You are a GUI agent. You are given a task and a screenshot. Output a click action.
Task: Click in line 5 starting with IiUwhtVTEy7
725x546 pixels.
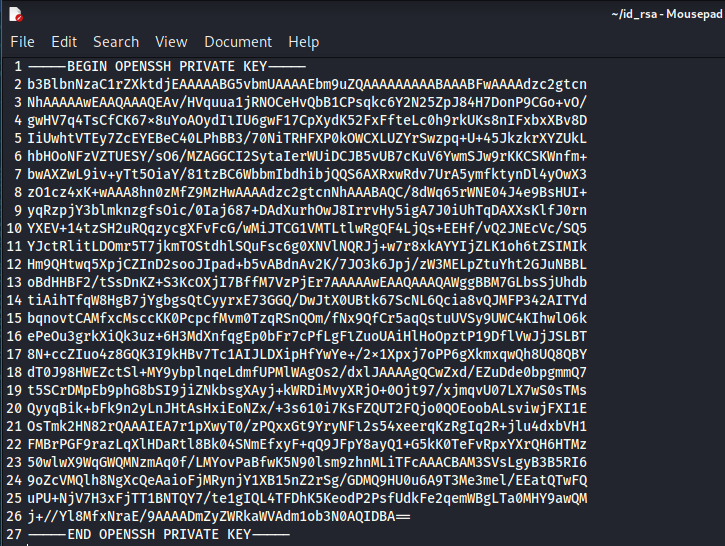pos(300,138)
